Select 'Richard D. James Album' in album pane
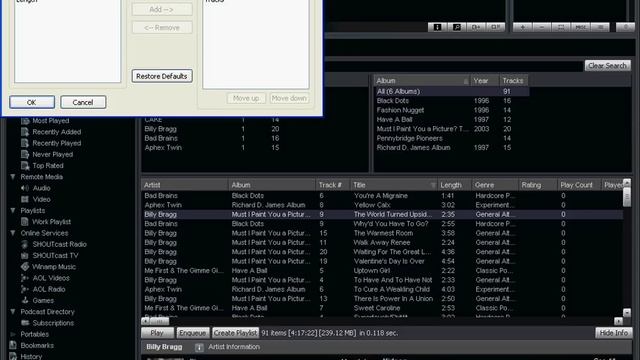 point(452,148)
